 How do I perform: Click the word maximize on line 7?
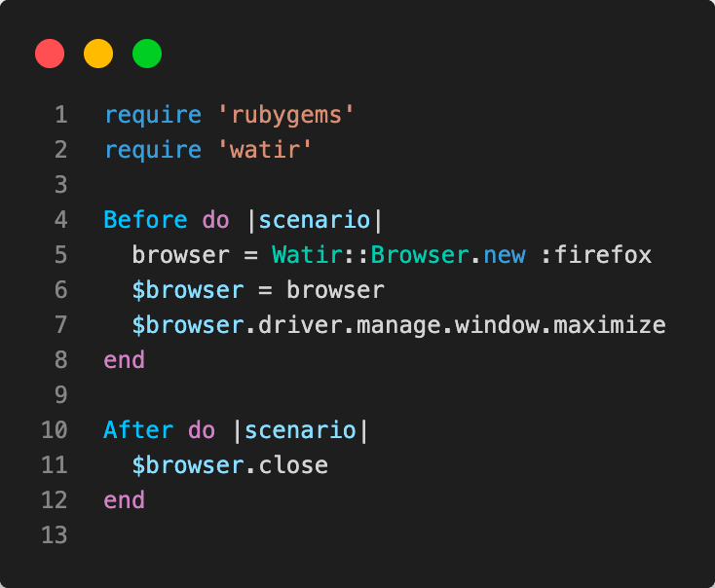click(610, 325)
